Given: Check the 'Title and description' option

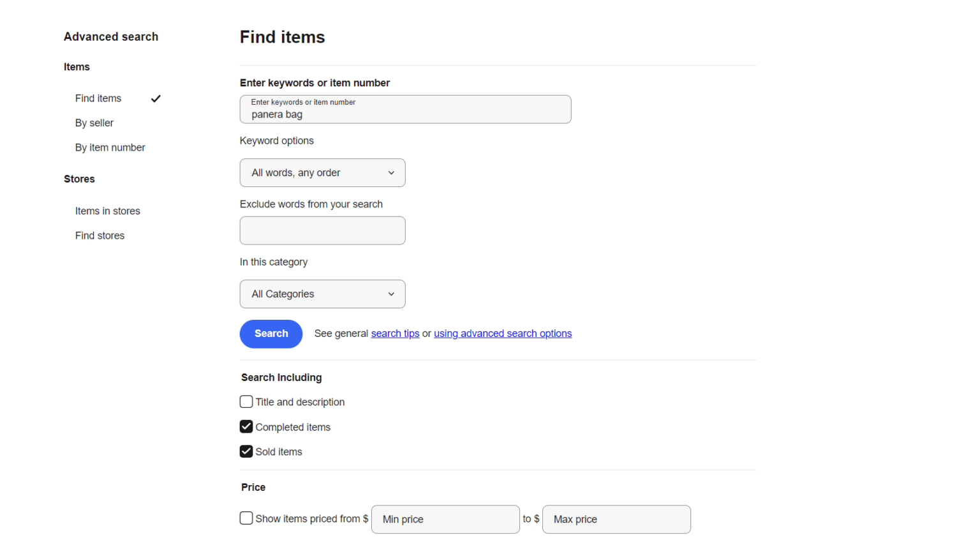Looking at the screenshot, I should (246, 401).
